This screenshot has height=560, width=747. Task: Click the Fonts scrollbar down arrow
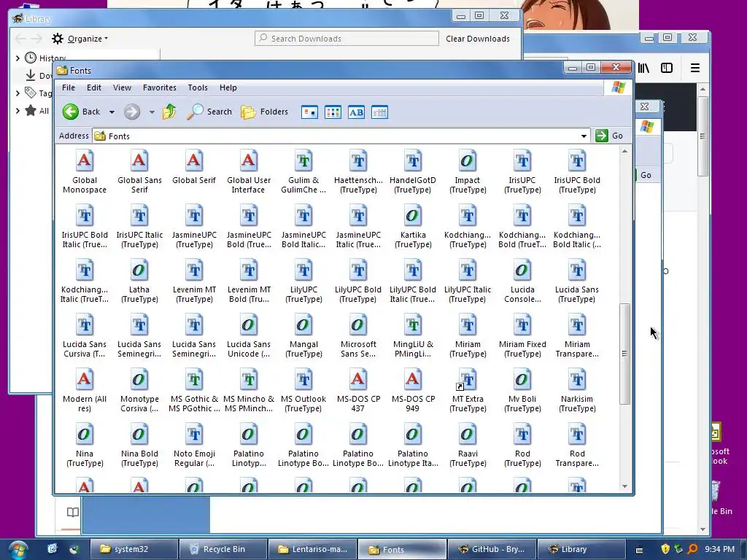[x=624, y=486]
